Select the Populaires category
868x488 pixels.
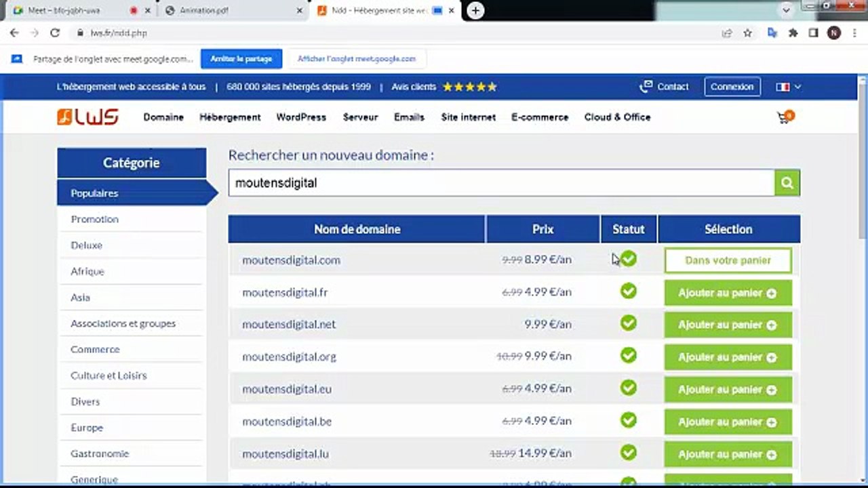(132, 193)
